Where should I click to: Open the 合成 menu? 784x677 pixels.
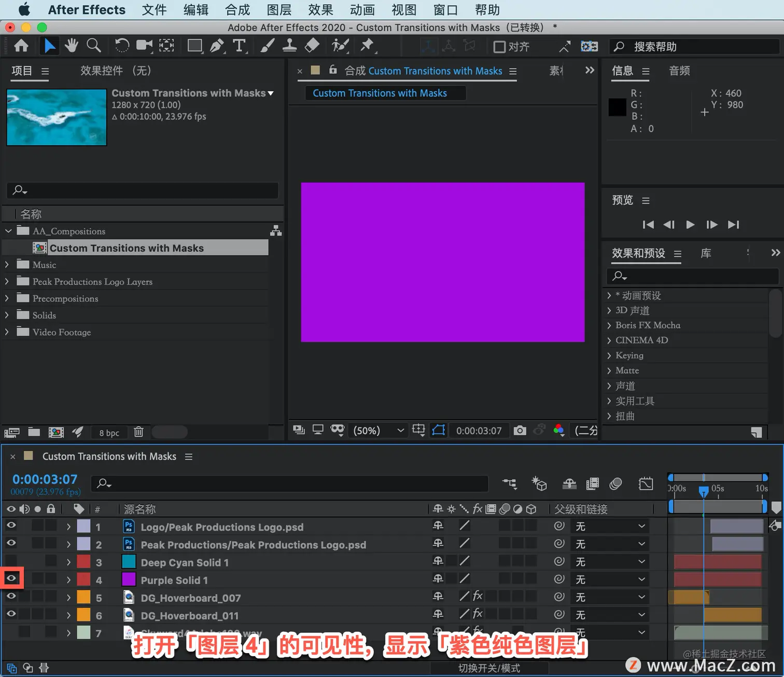click(237, 10)
